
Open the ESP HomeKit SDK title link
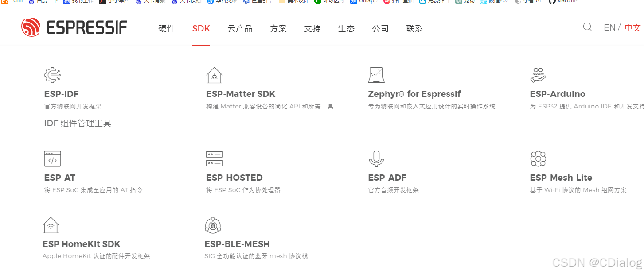82,244
